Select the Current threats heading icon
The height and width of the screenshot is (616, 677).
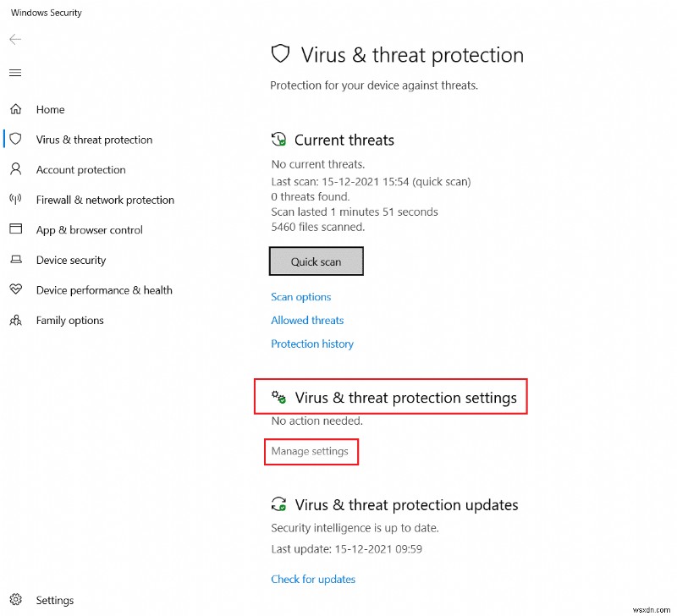click(279, 139)
